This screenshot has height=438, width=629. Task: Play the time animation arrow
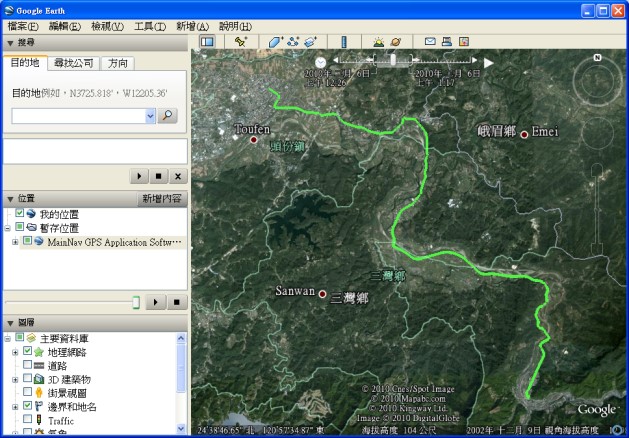[x=488, y=63]
